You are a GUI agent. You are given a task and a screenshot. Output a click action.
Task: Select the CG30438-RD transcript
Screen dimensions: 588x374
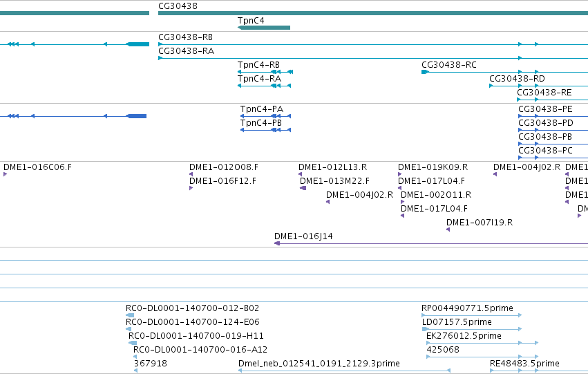538,86
